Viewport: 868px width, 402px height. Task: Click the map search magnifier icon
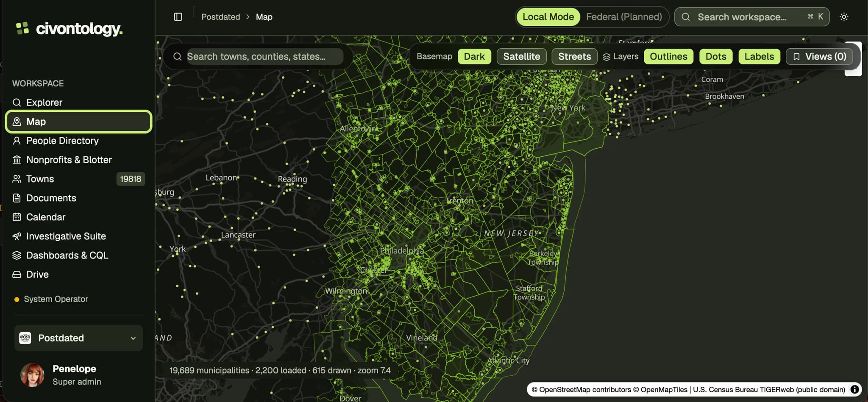pos(178,56)
